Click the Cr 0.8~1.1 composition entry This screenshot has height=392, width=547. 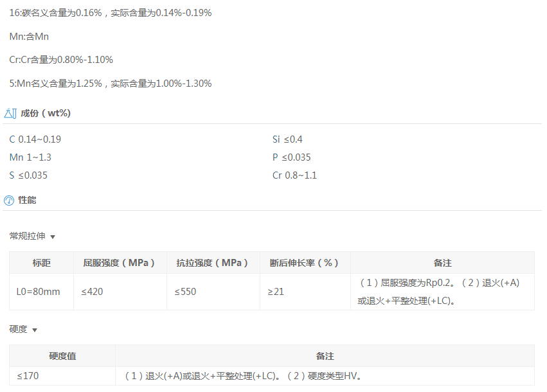[294, 175]
